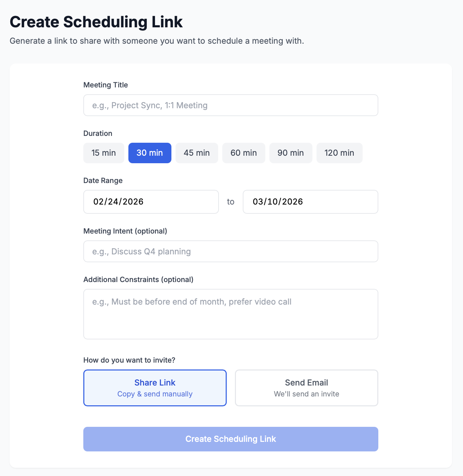Click the "How do you want to invite?" label
463x476 pixels.
[x=129, y=360]
